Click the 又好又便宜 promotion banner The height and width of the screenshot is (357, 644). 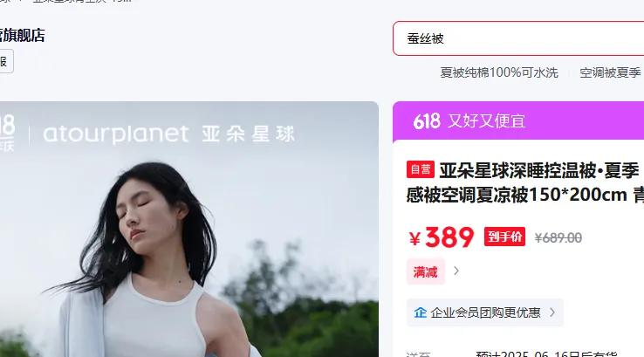(x=518, y=120)
